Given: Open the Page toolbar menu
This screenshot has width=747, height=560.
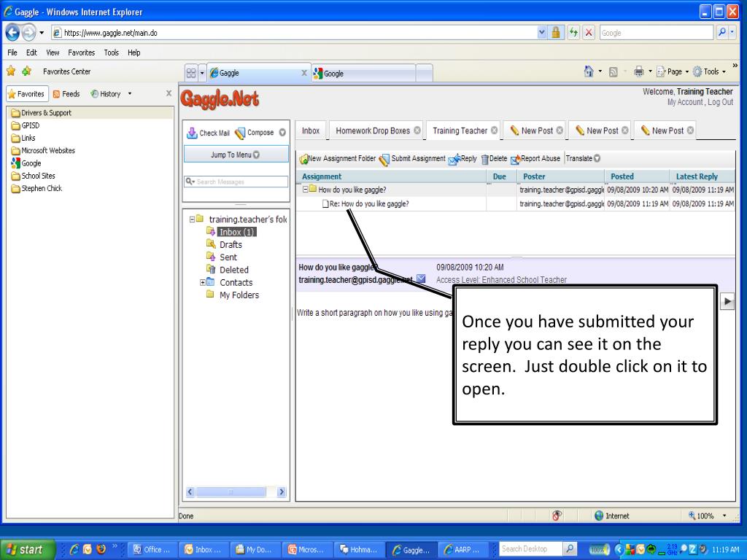Looking at the screenshot, I should point(673,71).
